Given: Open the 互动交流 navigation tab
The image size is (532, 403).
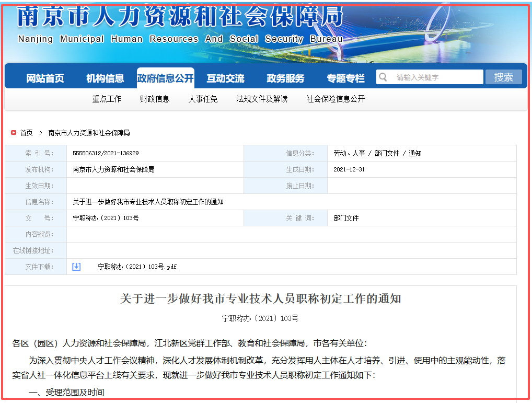Looking at the screenshot, I should click(x=225, y=78).
